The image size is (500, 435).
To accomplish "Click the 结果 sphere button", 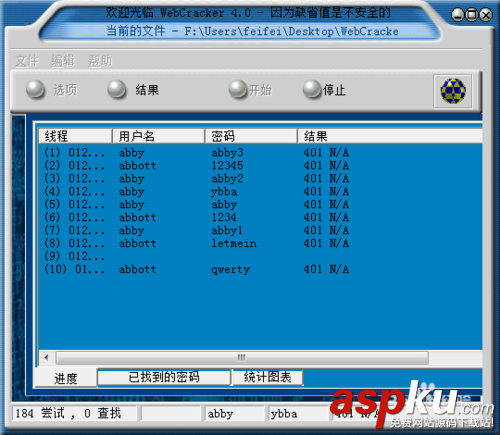I will pos(116,90).
